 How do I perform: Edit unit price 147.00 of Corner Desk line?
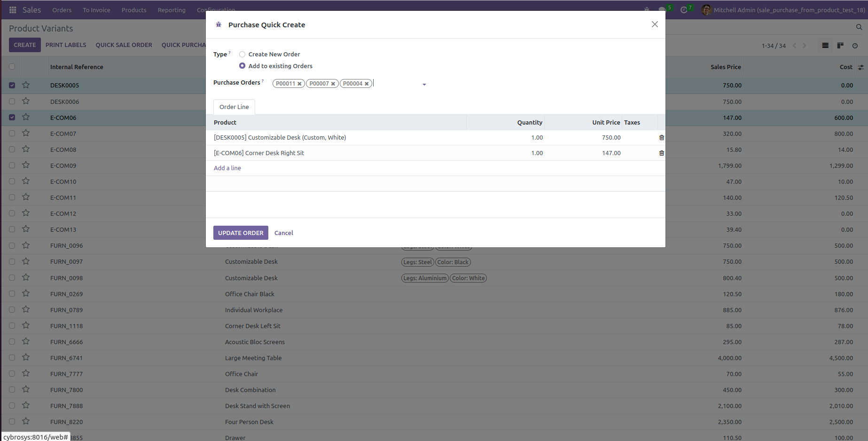click(x=584, y=153)
